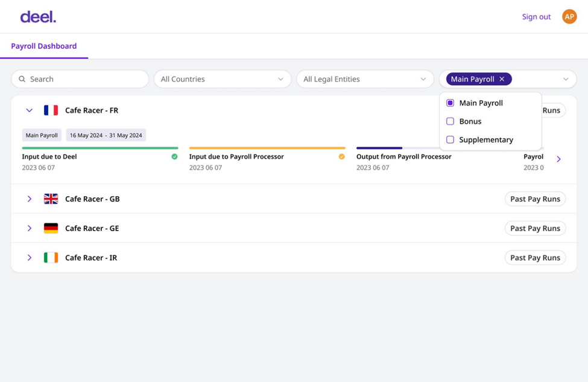Image resolution: width=588 pixels, height=382 pixels.
Task: Click the deel logo
Action: click(x=38, y=17)
